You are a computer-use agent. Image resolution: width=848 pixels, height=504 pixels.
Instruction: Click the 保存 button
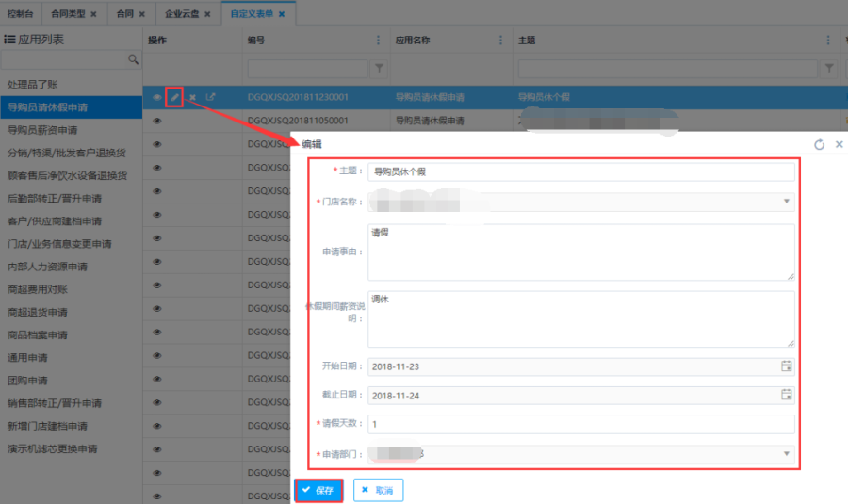[318, 490]
